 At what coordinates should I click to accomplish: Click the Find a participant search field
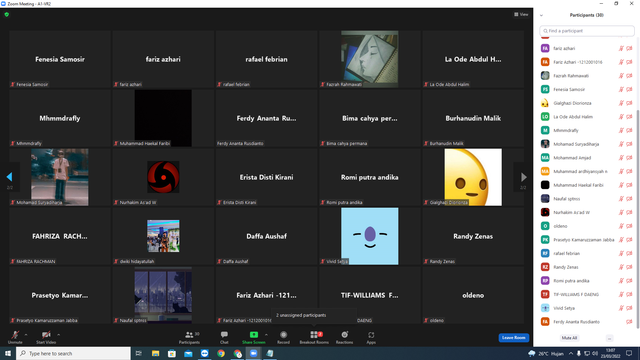[x=587, y=31]
